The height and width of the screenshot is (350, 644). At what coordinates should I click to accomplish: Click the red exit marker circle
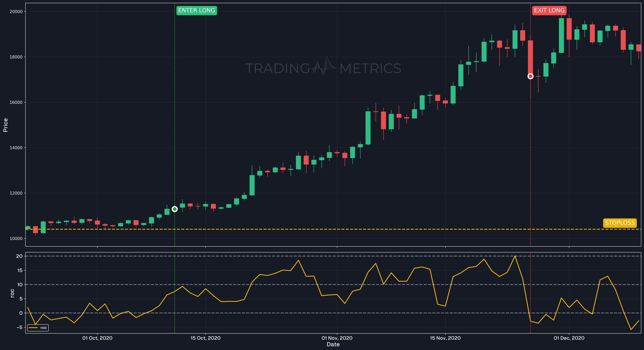click(x=530, y=76)
